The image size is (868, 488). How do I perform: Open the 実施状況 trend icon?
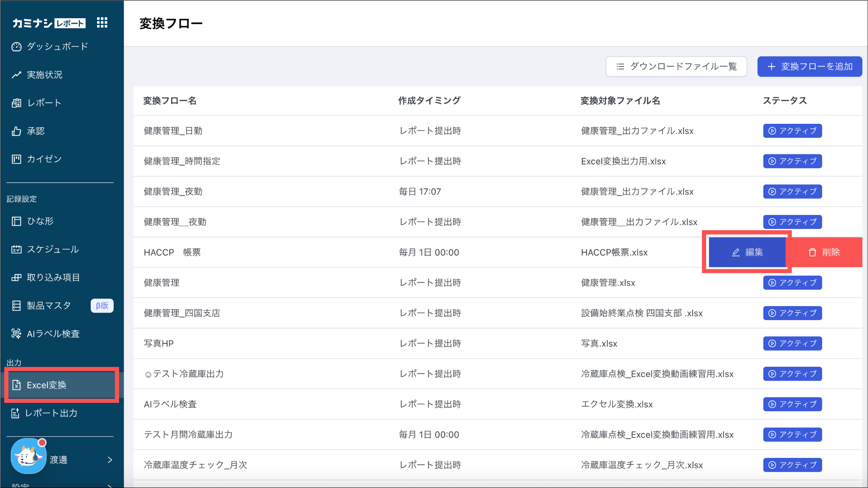pos(17,75)
